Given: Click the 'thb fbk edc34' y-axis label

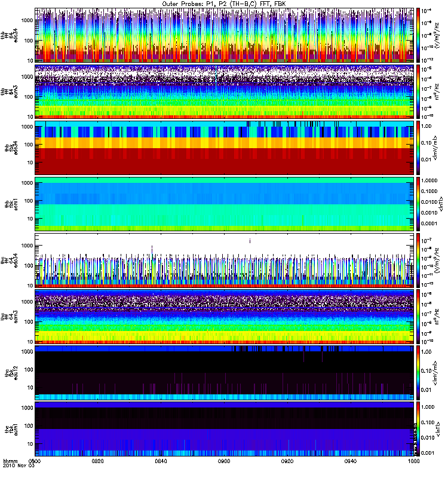Looking at the screenshot, I should click(x=11, y=148).
